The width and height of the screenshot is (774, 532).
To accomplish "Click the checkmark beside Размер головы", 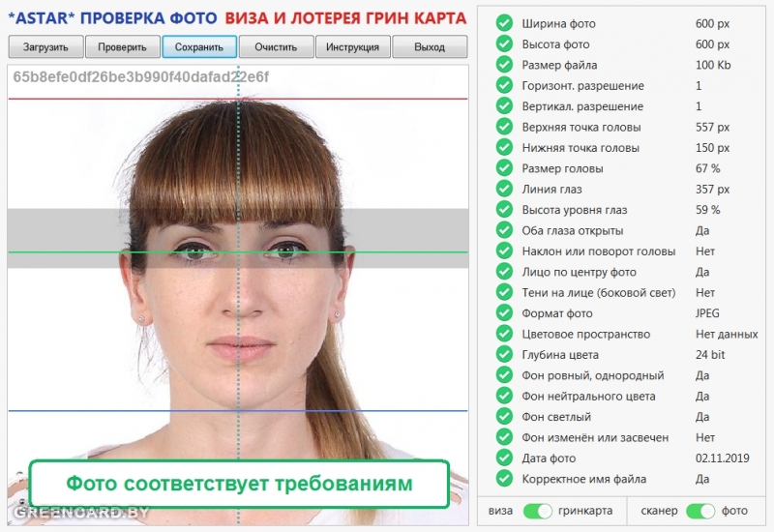I will click(504, 168).
